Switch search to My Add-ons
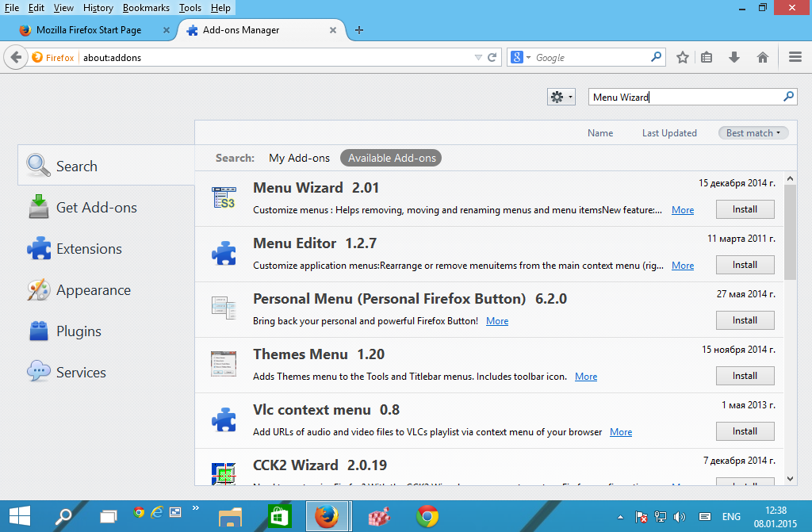The height and width of the screenshot is (532, 812). coord(299,158)
